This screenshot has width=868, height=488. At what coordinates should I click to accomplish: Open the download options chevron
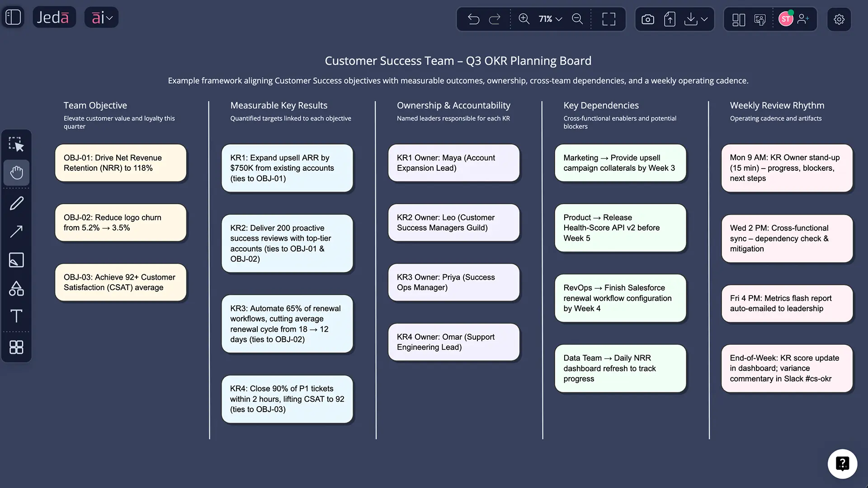tap(704, 20)
